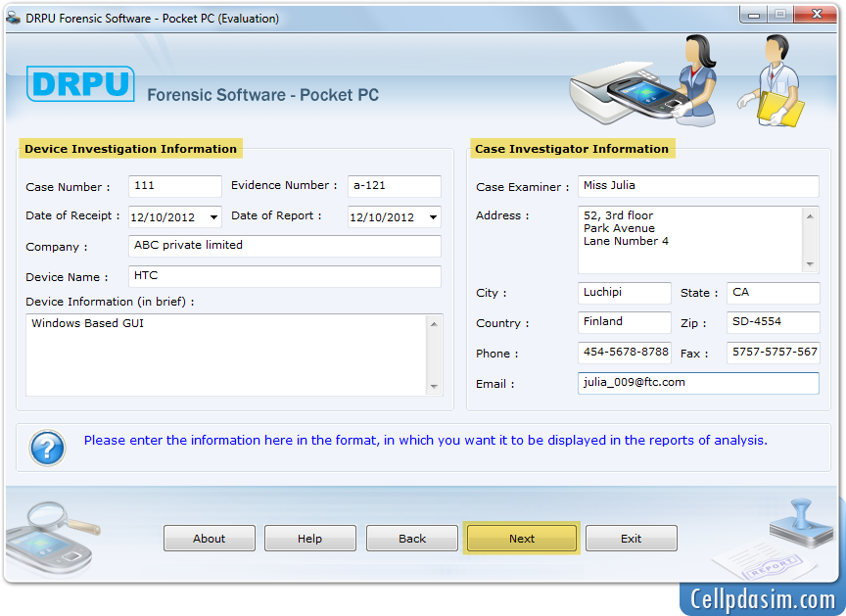The width and height of the screenshot is (846, 616).
Task: Click the State field
Action: pos(774,293)
